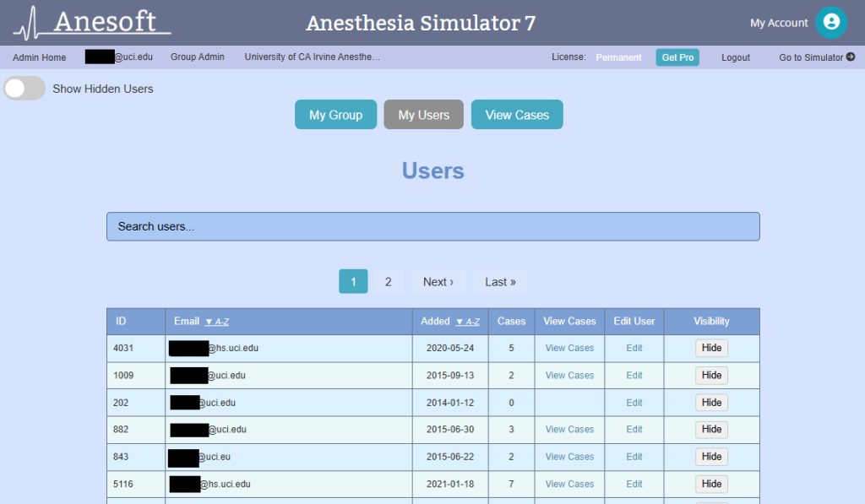Click the Search users input field
Screen dimensions: 865x504
click(432, 225)
